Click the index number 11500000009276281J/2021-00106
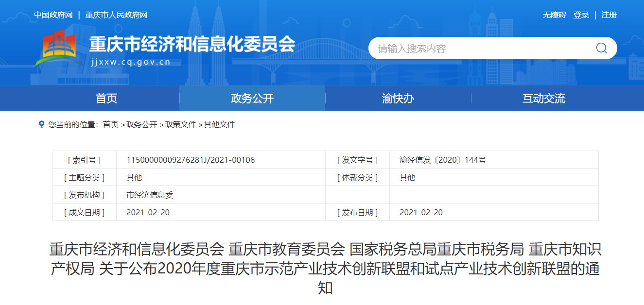The image size is (644, 305). pyautogui.click(x=191, y=160)
